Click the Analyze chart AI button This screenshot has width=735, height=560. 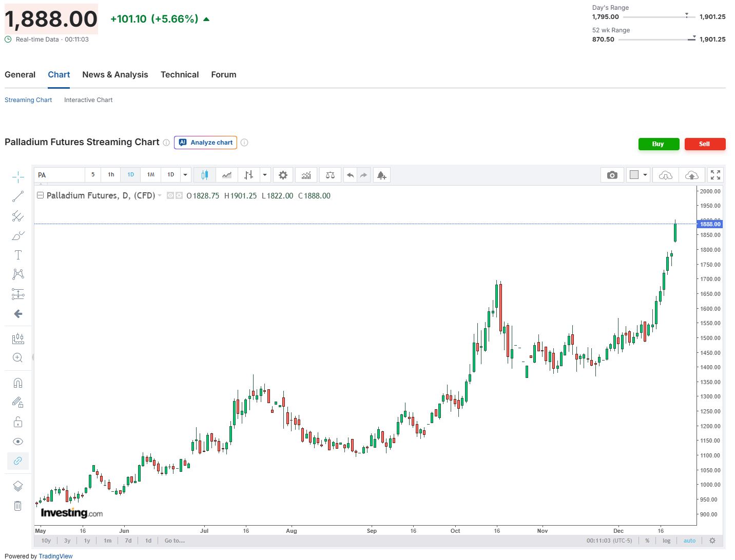[x=205, y=143]
